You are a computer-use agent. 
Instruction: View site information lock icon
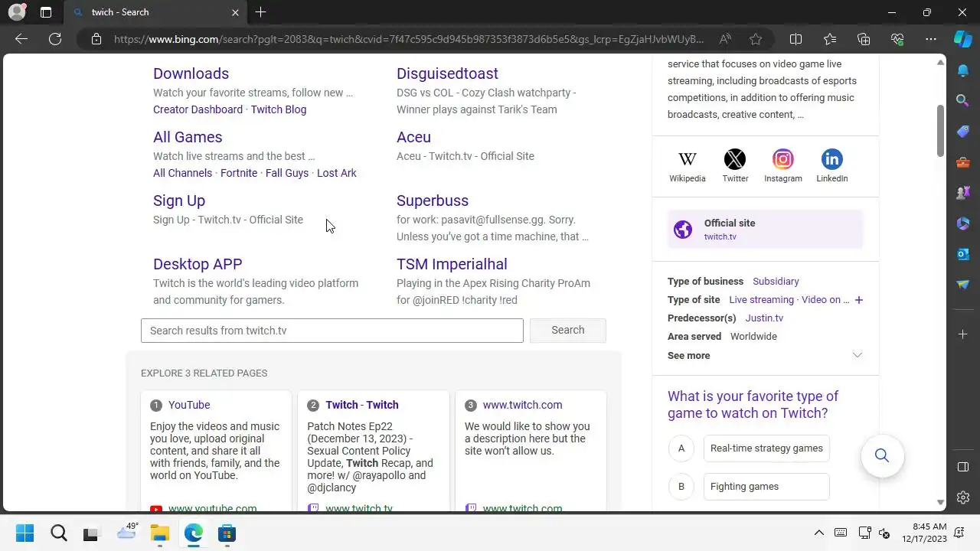tap(96, 39)
